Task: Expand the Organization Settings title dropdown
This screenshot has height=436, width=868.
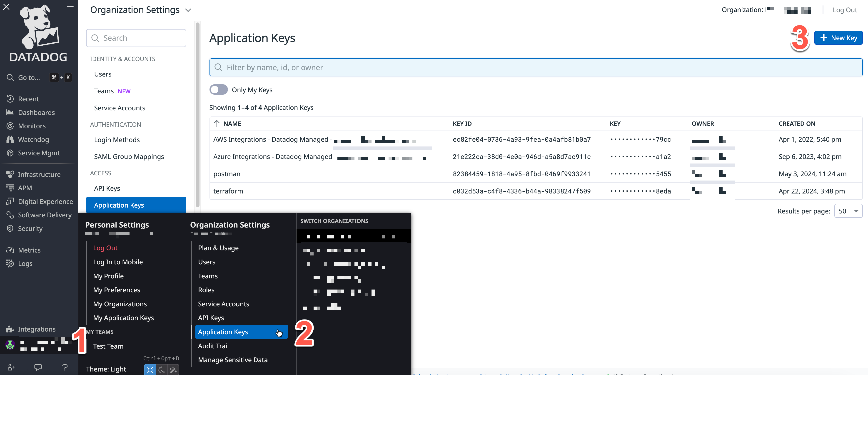Action: 188,10
